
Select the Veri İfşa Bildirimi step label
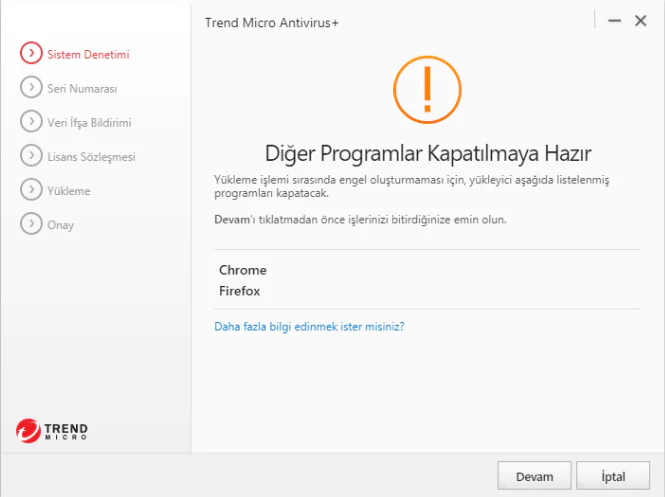click(89, 123)
